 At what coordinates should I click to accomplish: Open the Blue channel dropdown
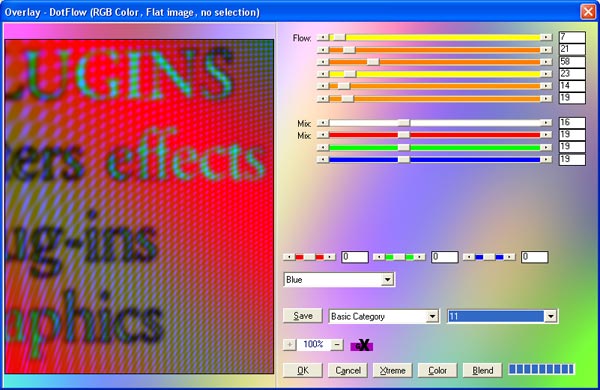(x=388, y=279)
